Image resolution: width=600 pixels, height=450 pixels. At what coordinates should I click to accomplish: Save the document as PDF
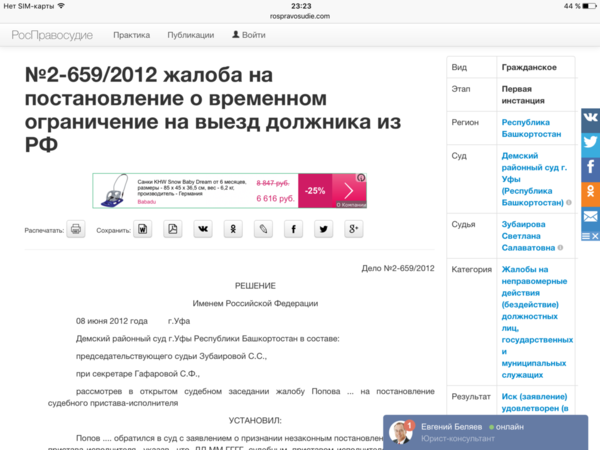[x=173, y=229]
